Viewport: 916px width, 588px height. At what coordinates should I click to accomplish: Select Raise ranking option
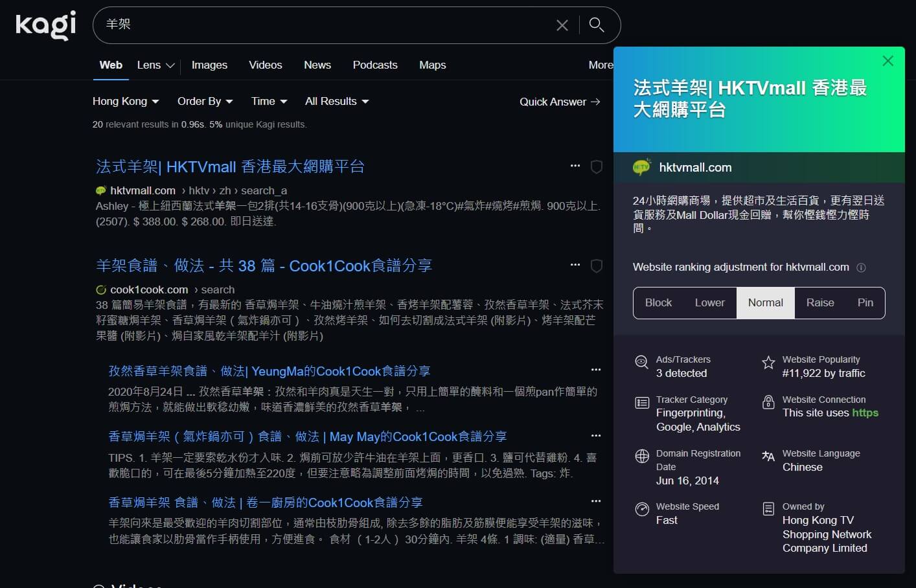pyautogui.click(x=819, y=303)
